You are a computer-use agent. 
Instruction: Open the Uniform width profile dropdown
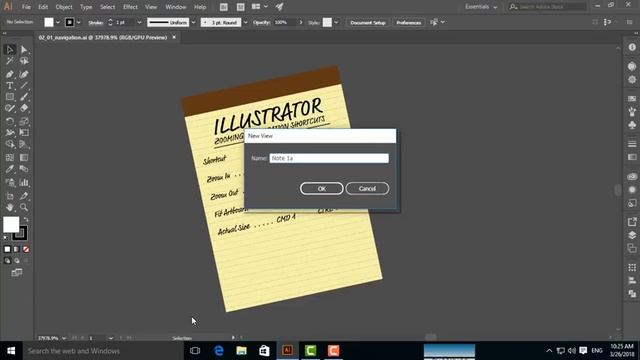pyautogui.click(x=193, y=22)
